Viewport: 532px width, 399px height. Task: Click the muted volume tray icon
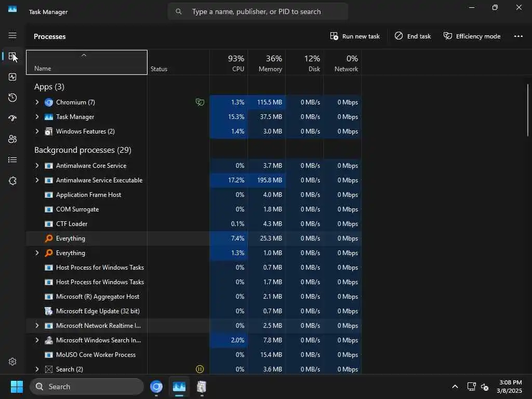tap(485, 387)
